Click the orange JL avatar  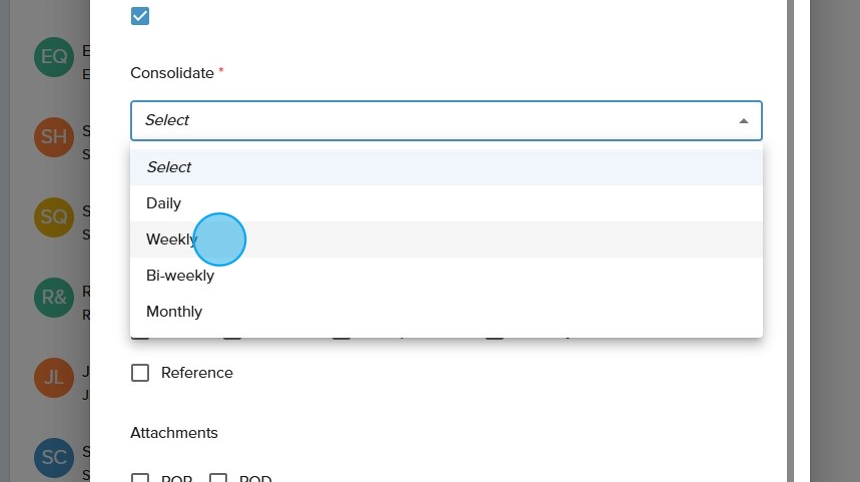tap(53, 377)
